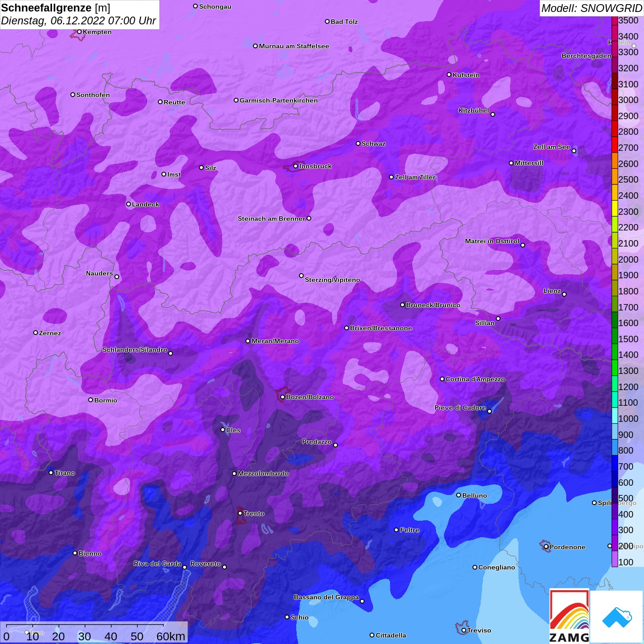Click the Treviso city marker dot

(x=464, y=630)
